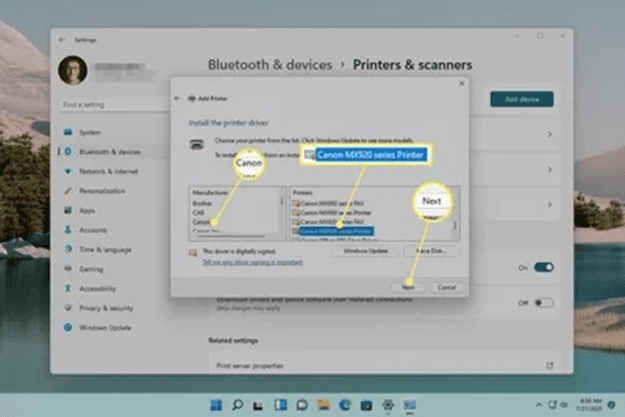Image resolution: width=625 pixels, height=417 pixels.
Task: Open the notification badge in tray
Action: pyautogui.click(x=611, y=405)
